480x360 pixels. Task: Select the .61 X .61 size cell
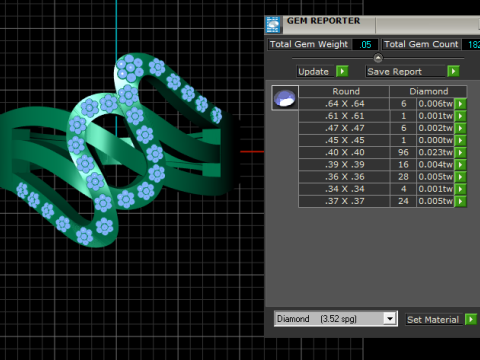[x=345, y=116]
